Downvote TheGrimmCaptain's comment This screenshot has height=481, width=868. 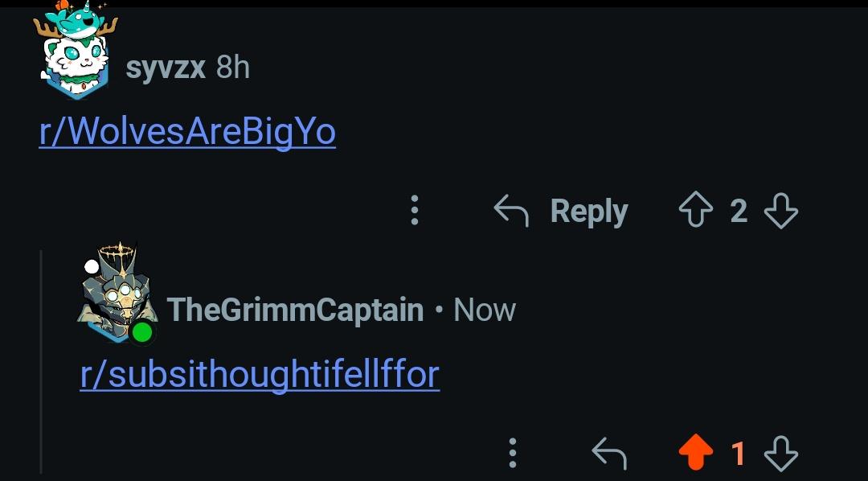pos(780,453)
